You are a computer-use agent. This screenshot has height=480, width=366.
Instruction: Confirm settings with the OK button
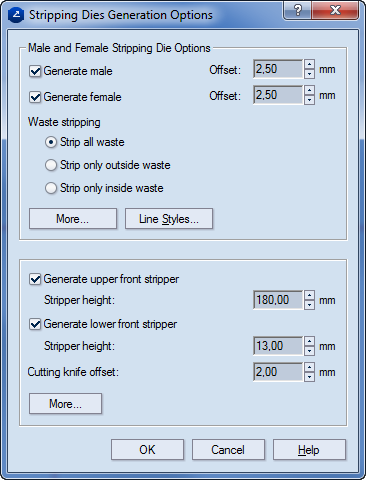pos(147,450)
